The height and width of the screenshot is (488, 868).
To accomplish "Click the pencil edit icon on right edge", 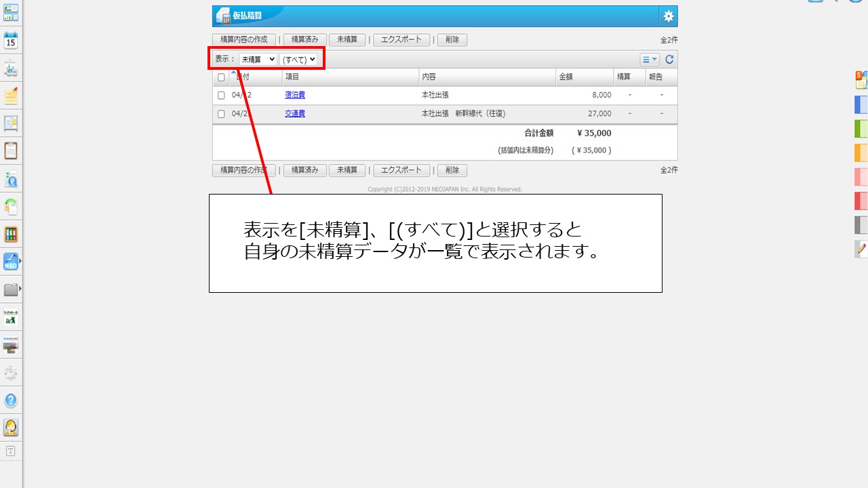I will pos(861,249).
